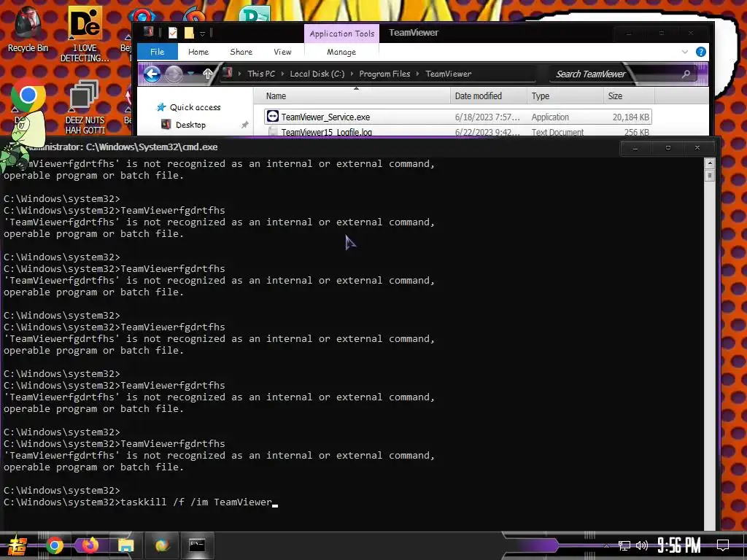Click the volume speaker icon in tray
The image size is (747, 560).
pyautogui.click(x=642, y=545)
